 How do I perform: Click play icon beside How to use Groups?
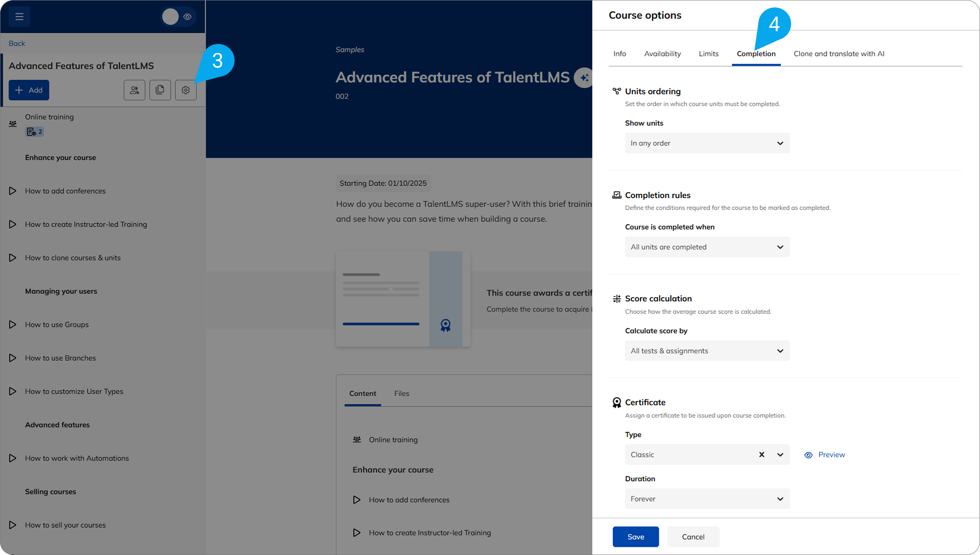[x=13, y=325]
